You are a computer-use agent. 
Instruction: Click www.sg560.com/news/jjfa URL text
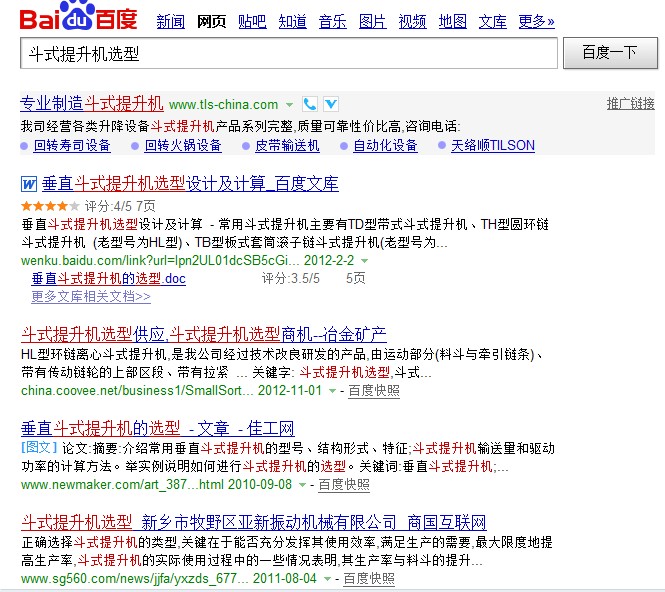134,579
